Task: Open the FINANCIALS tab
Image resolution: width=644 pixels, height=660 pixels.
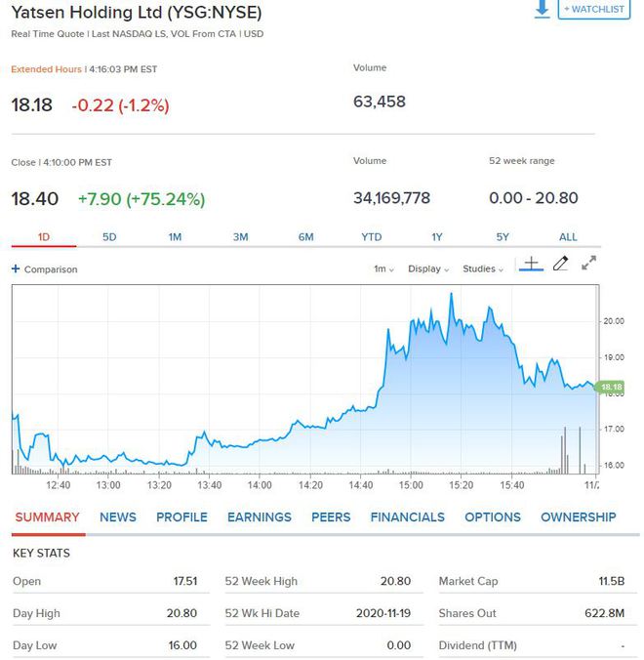Action: tap(407, 517)
